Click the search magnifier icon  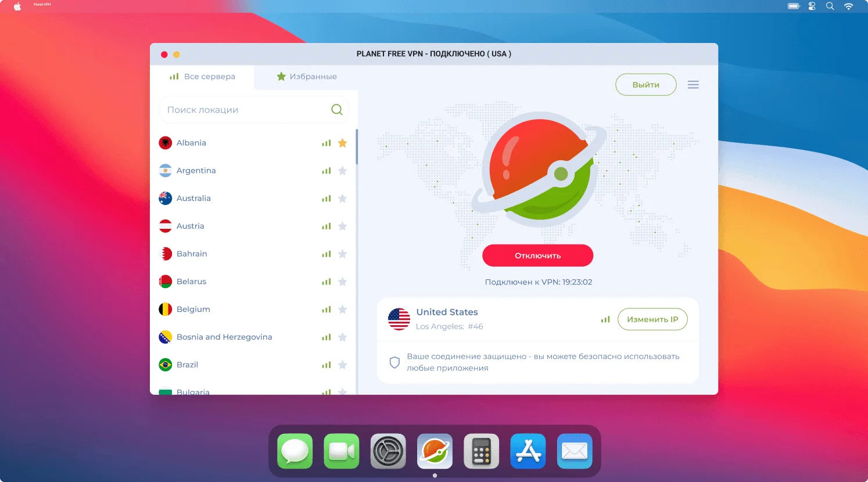coord(336,109)
